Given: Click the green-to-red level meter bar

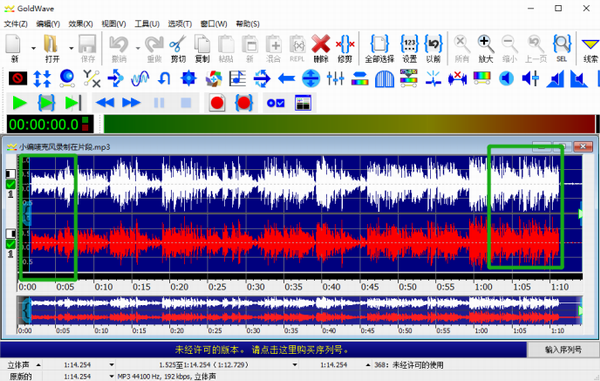Looking at the screenshot, I should pos(349,124).
